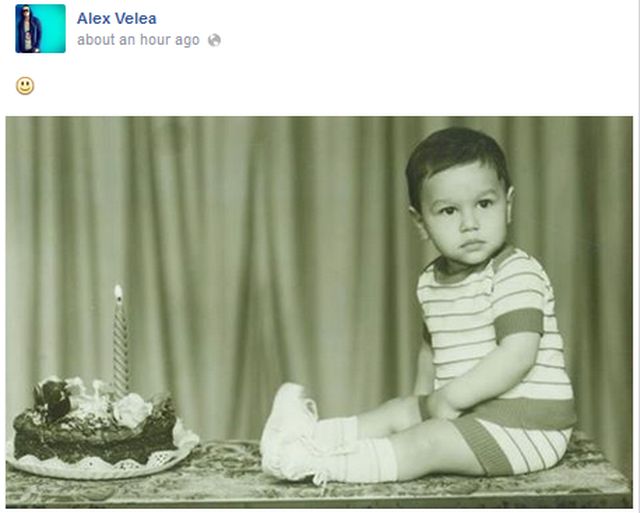Open the posted childhood photo
640x513 pixels.
319,312
